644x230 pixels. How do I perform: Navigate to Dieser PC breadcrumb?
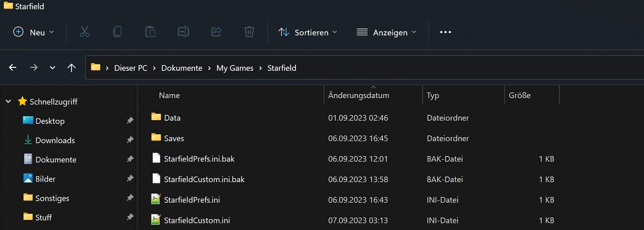coord(131,68)
